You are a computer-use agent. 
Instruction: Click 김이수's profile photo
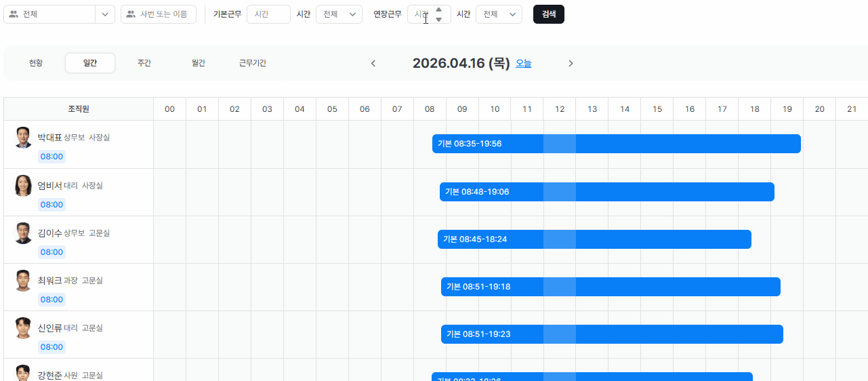pyautogui.click(x=24, y=233)
